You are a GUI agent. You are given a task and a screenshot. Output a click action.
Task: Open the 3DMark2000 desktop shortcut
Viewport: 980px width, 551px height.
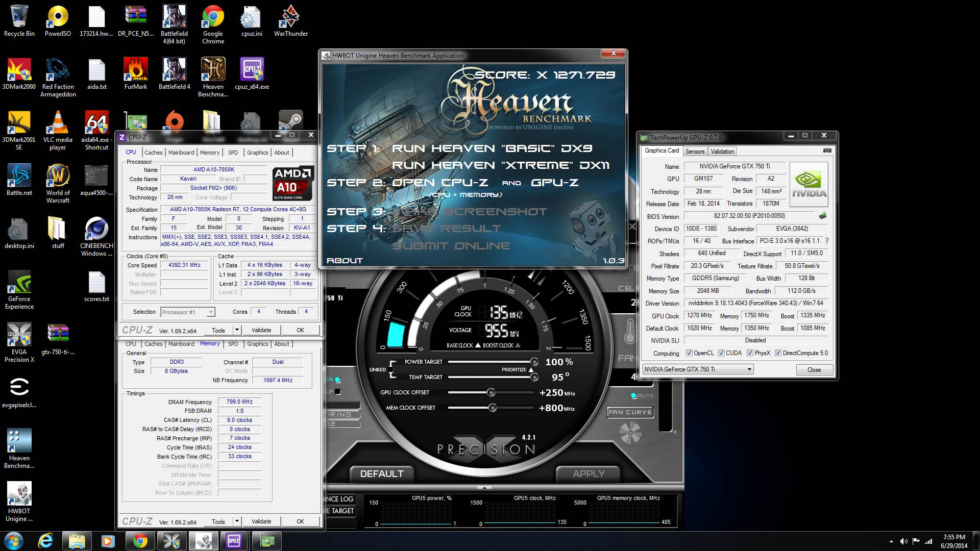pyautogui.click(x=19, y=73)
